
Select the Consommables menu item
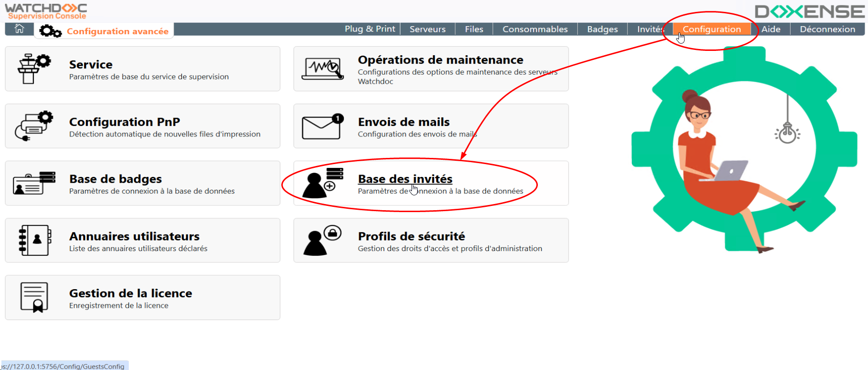tap(535, 29)
